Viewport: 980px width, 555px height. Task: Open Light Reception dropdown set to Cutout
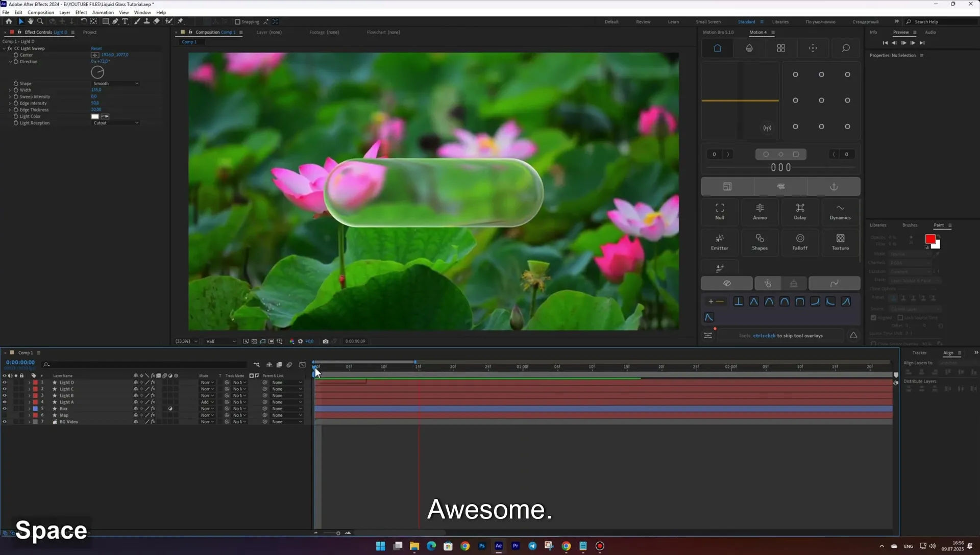pyautogui.click(x=115, y=123)
